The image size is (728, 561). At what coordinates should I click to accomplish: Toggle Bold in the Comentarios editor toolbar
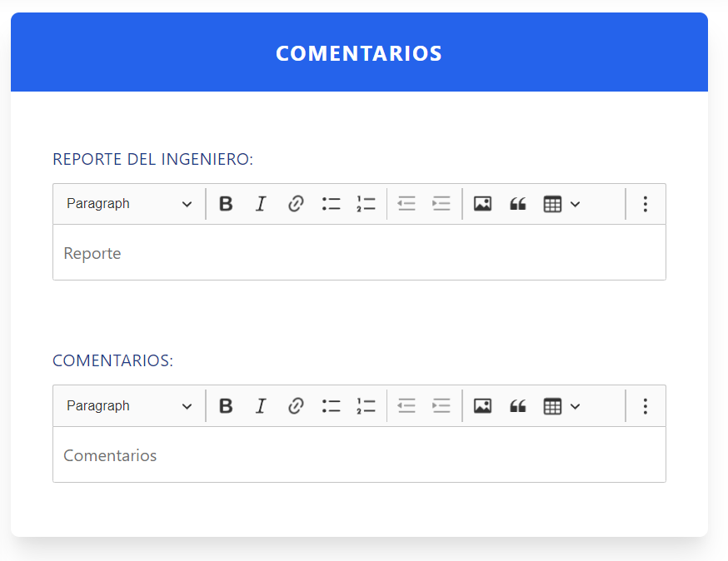(x=226, y=406)
